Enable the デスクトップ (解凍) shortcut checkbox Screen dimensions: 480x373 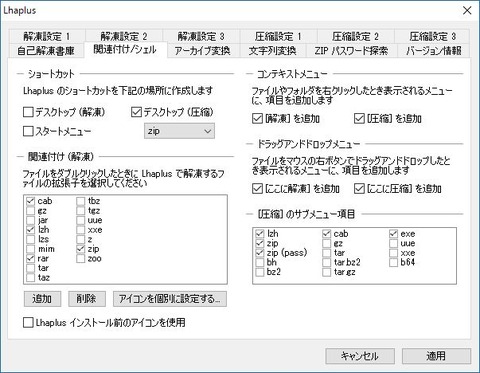[x=28, y=112]
